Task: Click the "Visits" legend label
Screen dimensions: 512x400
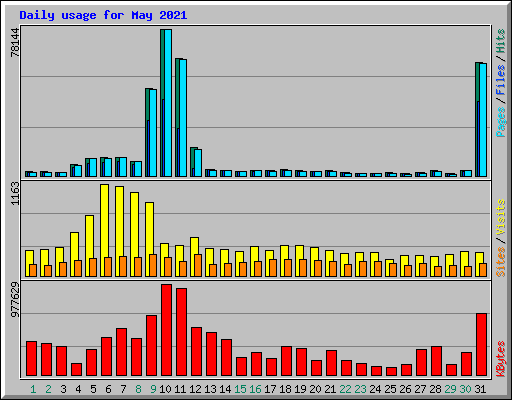Action: (x=500, y=217)
